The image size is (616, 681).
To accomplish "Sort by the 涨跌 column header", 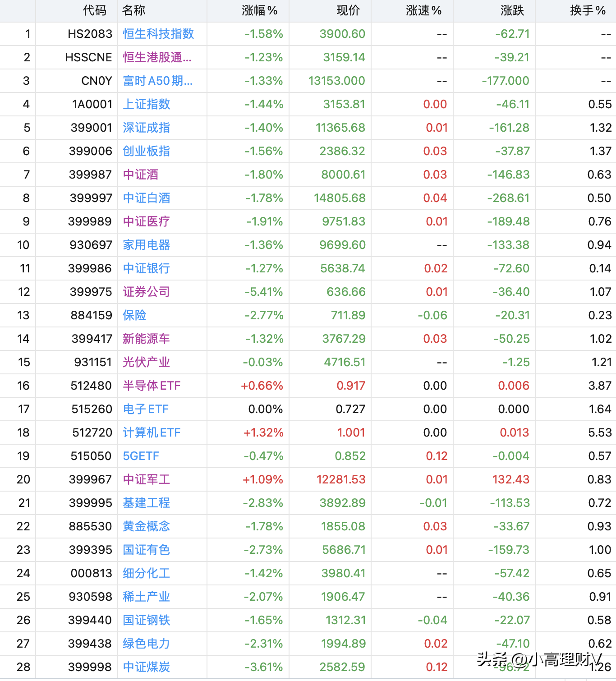I will pyautogui.click(x=512, y=10).
